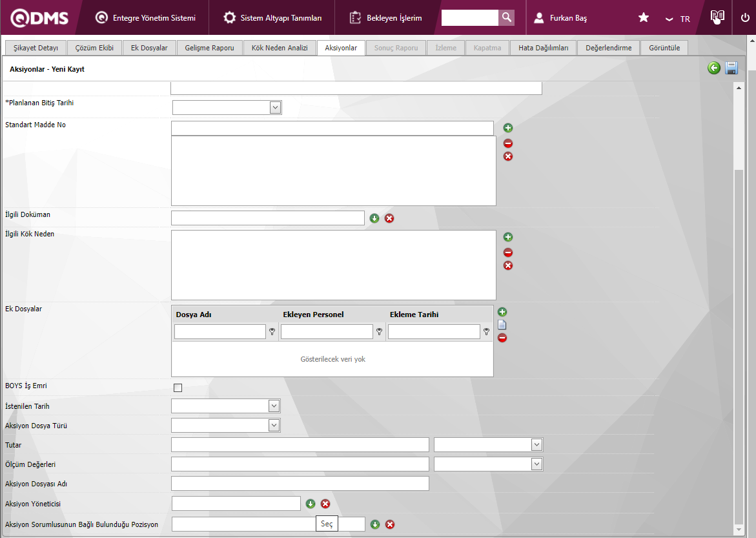Open Bekleyen İşlerim menu

click(x=386, y=18)
